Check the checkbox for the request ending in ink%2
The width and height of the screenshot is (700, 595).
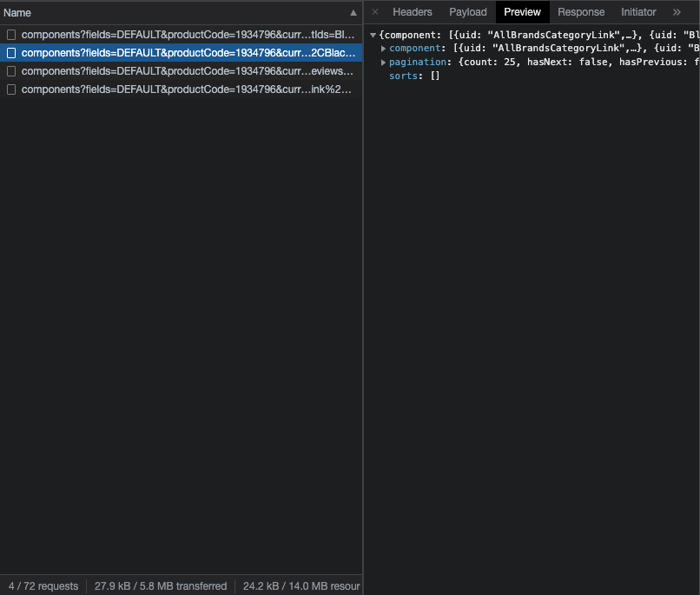point(11,89)
